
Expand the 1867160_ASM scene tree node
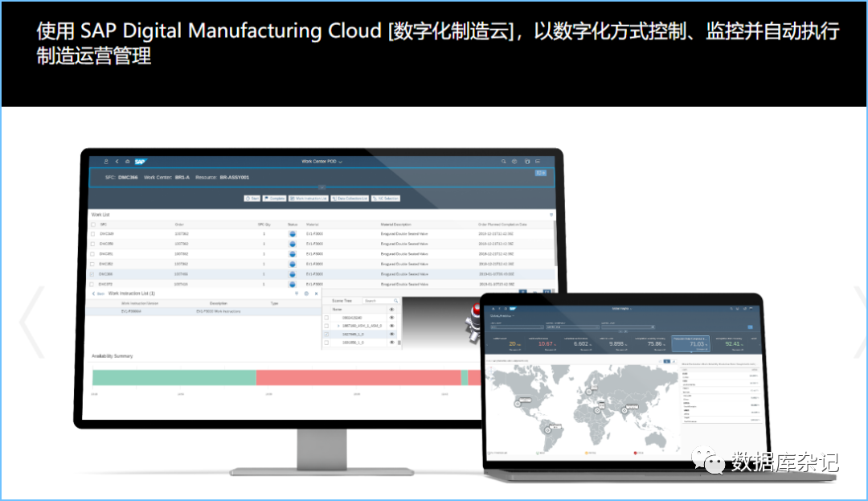tap(338, 326)
